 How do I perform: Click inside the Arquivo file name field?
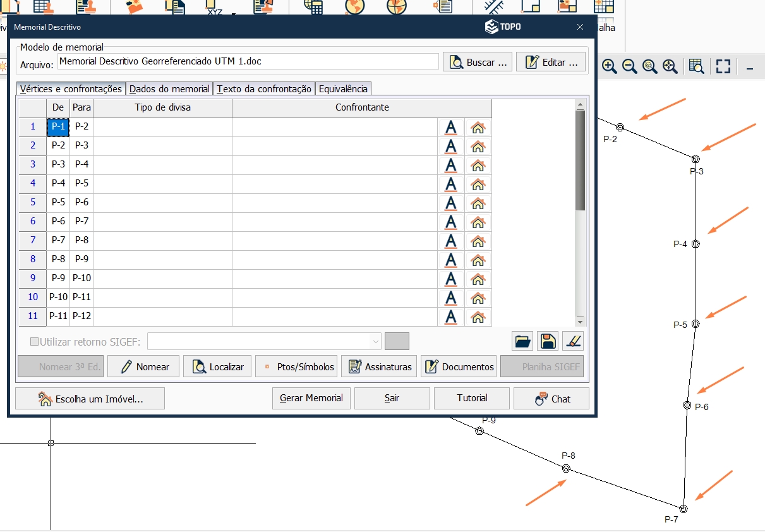pos(246,61)
